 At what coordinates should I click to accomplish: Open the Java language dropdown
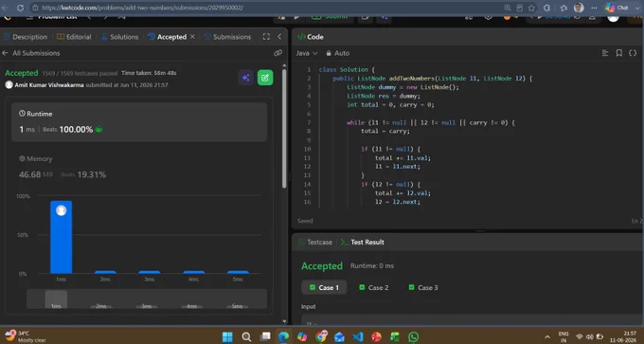tap(307, 53)
